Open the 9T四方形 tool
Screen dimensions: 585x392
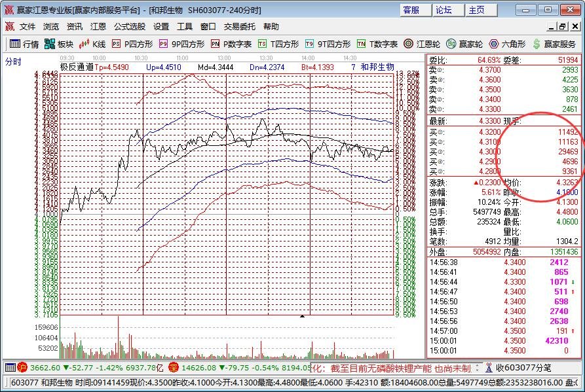click(328, 44)
